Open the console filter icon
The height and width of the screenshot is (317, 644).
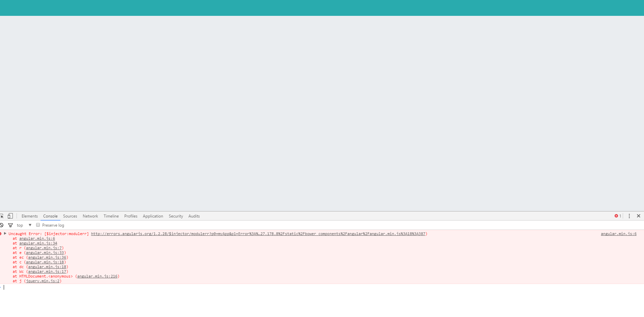(10, 225)
